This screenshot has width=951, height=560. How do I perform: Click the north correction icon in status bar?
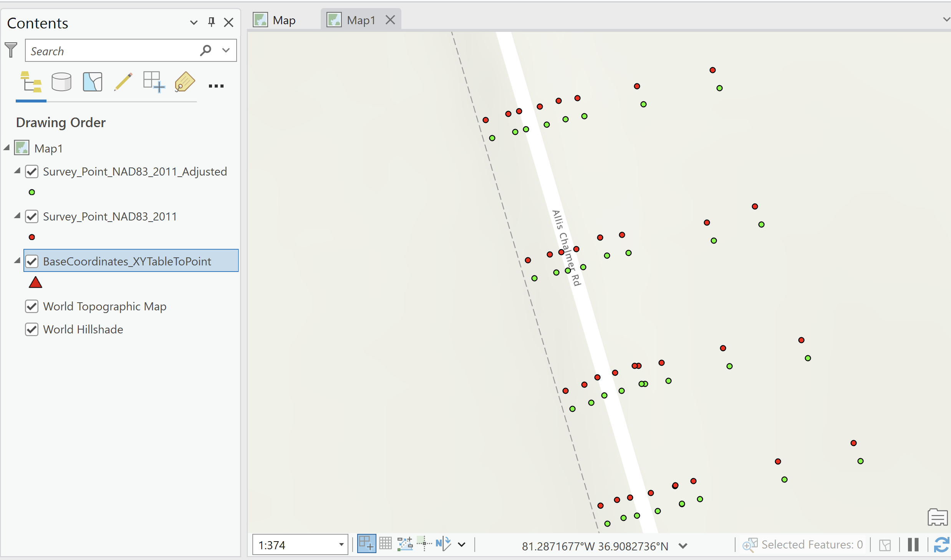(x=443, y=544)
